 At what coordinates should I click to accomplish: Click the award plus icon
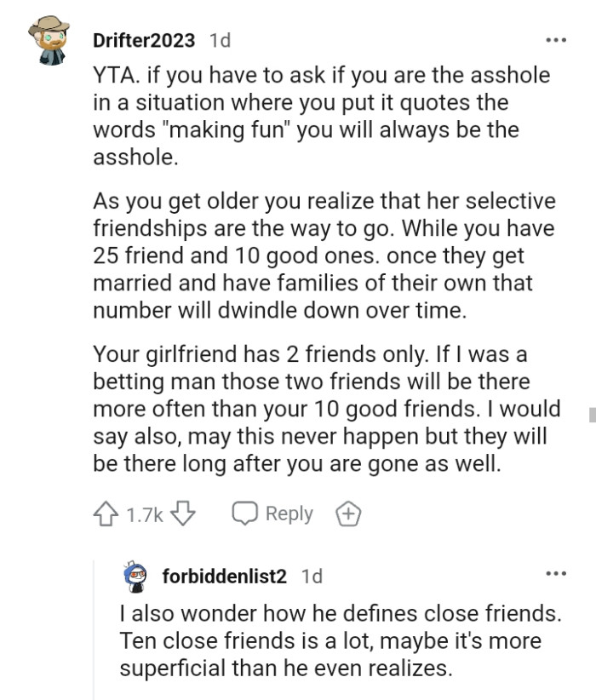point(347,514)
